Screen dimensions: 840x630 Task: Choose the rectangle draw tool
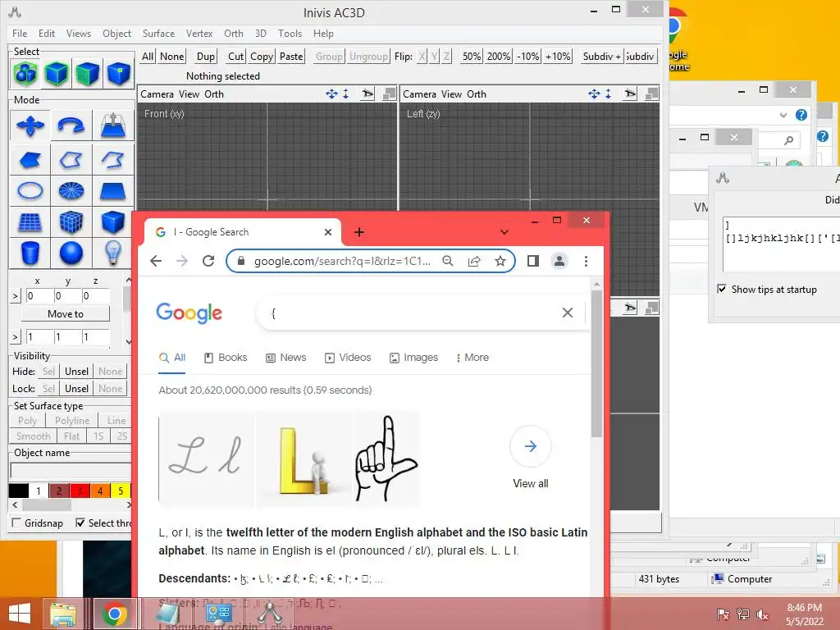pos(112,190)
